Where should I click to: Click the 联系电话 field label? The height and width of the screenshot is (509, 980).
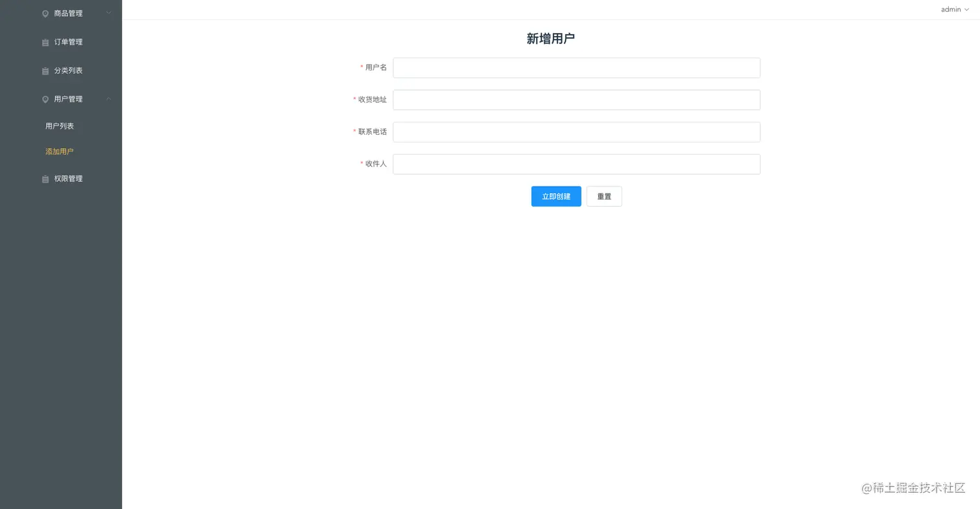373,132
